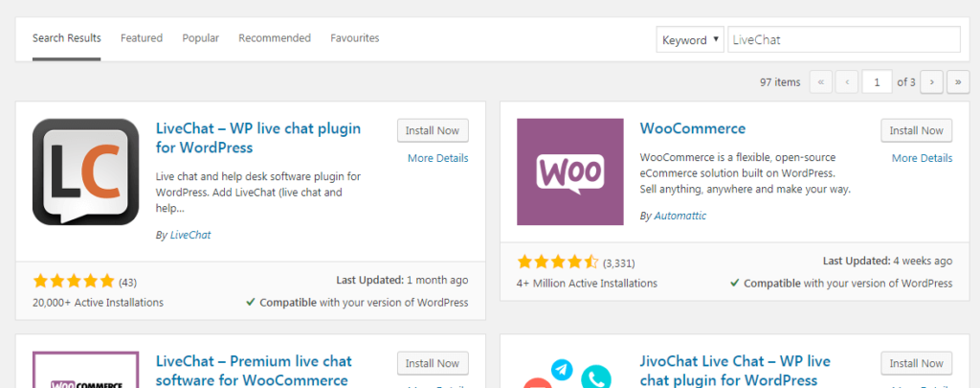The image size is (980, 388).
Task: Go to next page arrow
Action: 932,82
